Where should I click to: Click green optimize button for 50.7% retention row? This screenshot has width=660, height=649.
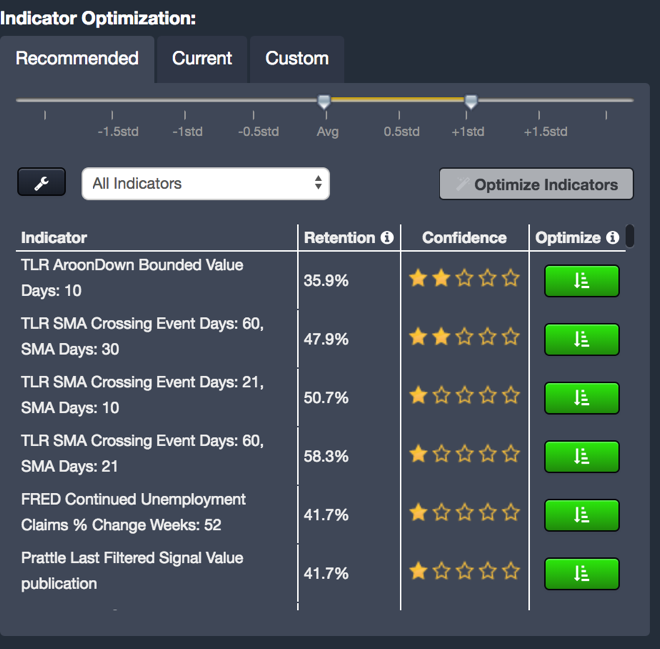pyautogui.click(x=581, y=397)
